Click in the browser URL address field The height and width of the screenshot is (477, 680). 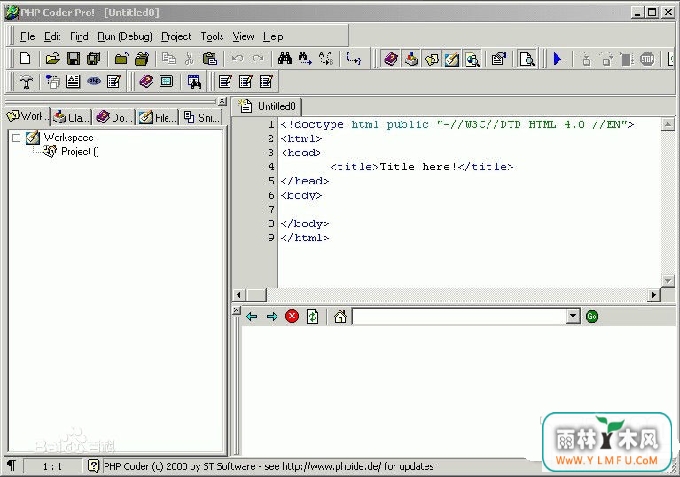[460, 316]
